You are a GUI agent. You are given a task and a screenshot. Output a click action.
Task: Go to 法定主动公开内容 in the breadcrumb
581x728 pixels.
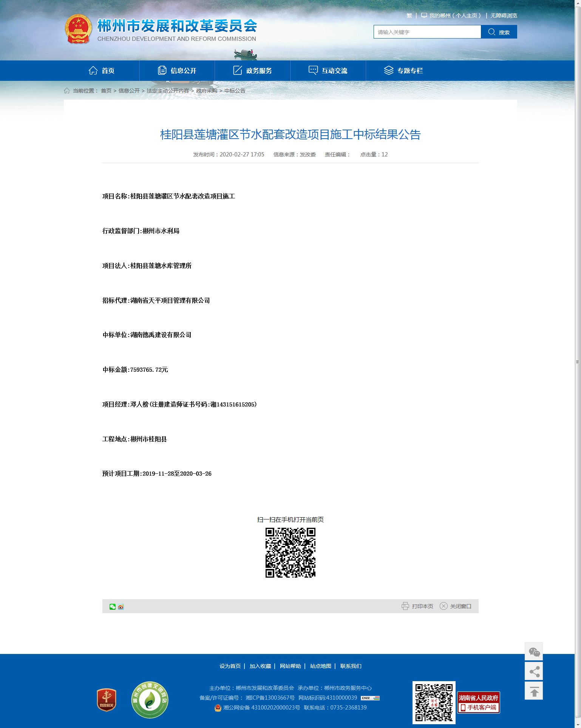(168, 91)
